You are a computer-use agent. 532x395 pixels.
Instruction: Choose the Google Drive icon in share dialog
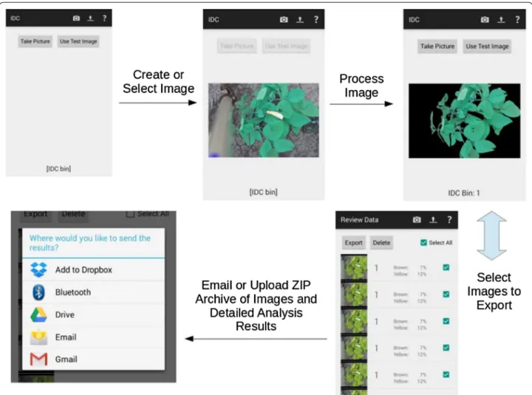[38, 315]
